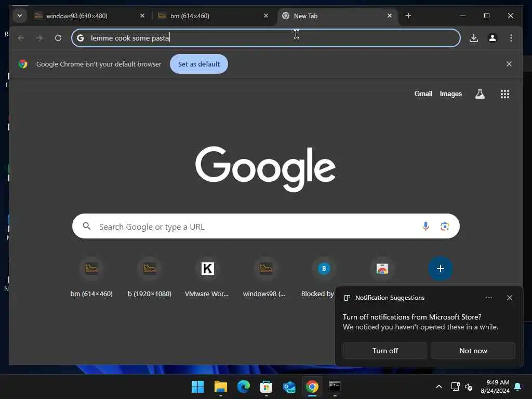Click the Set as default button

[199, 64]
